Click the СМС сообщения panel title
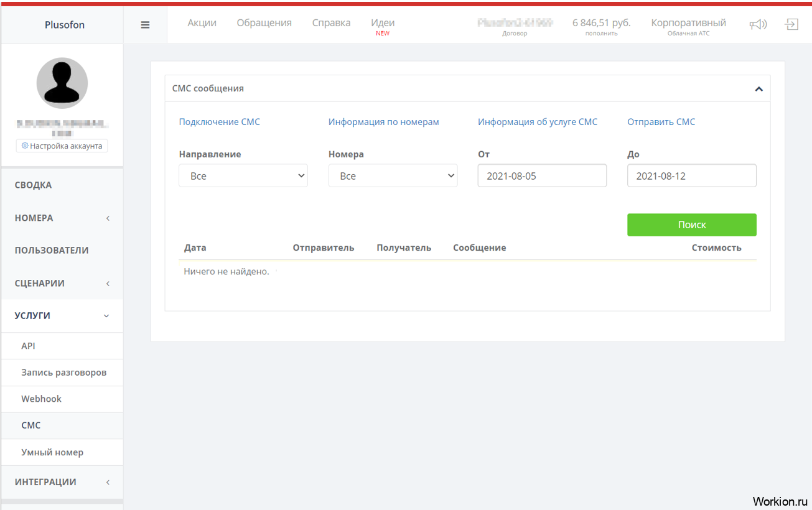 (208, 88)
